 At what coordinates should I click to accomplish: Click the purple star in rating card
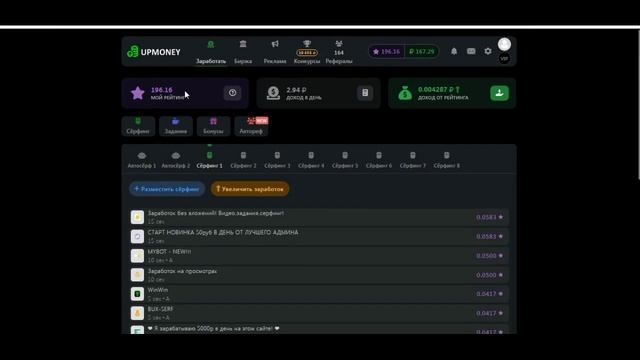pyautogui.click(x=138, y=93)
